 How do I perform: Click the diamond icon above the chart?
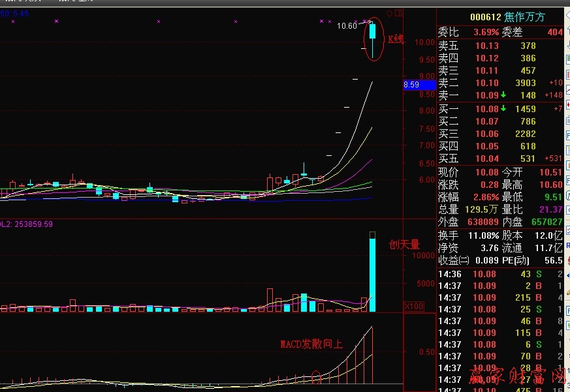pyautogui.click(x=389, y=13)
